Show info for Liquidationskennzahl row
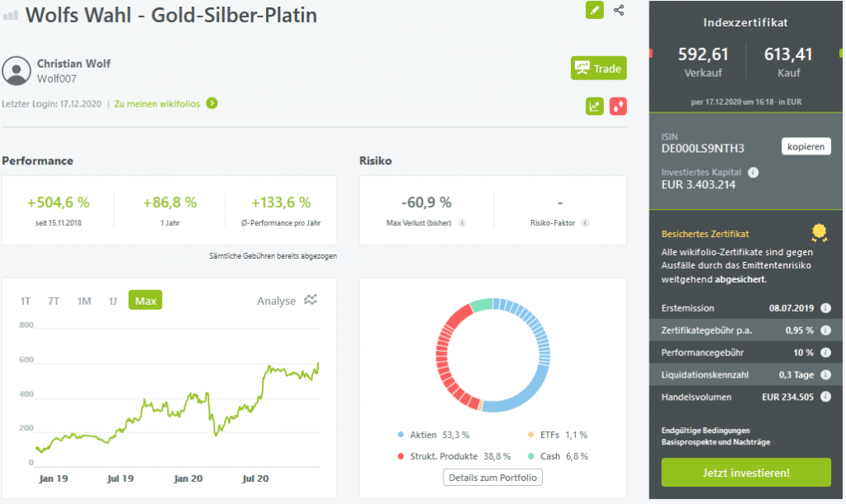This screenshot has width=846, height=504. click(x=825, y=374)
